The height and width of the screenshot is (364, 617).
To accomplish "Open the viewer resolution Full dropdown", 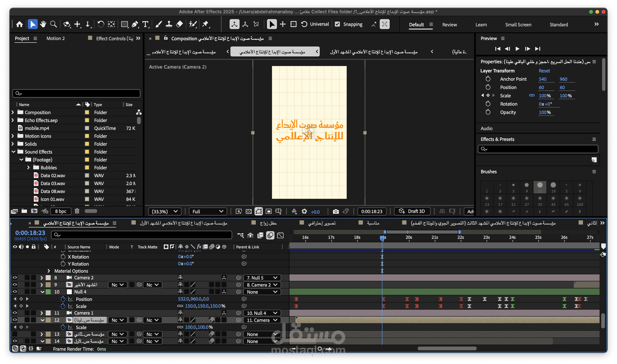I will (x=208, y=211).
